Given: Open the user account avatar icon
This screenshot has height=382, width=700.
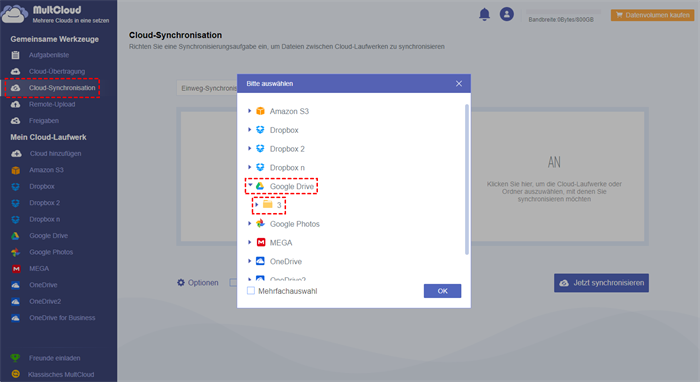Looking at the screenshot, I should click(x=507, y=14).
